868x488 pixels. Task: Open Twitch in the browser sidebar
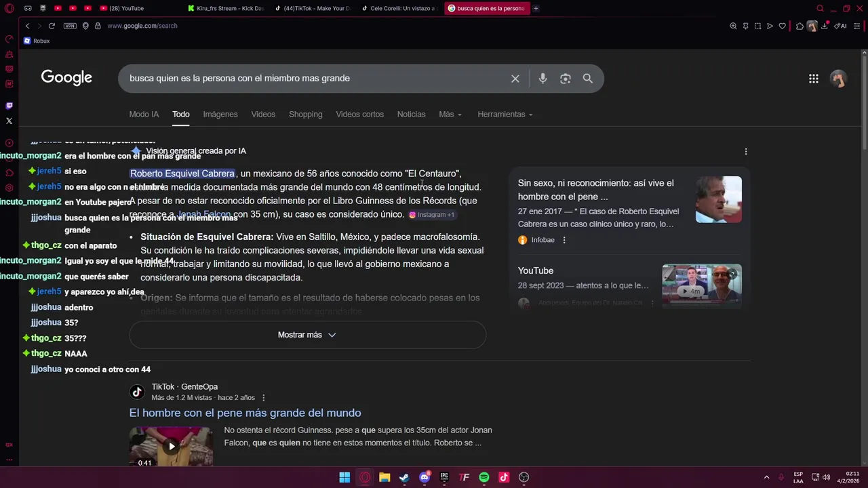pos(9,106)
